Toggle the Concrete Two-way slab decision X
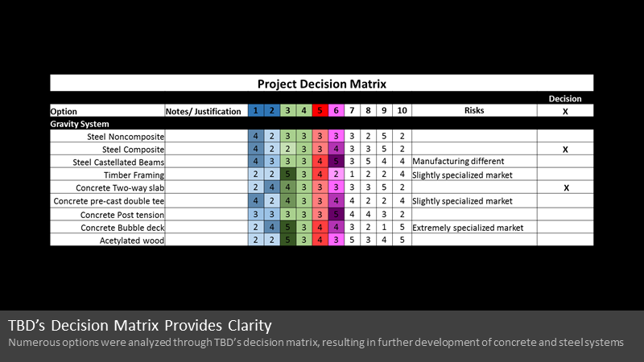Screen dimensions: 644x362 coord(566,188)
